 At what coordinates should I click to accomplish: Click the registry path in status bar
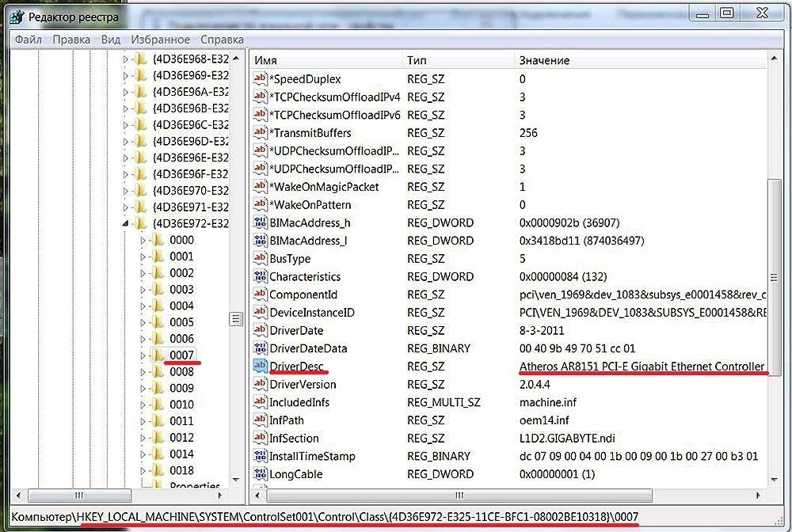(324, 517)
